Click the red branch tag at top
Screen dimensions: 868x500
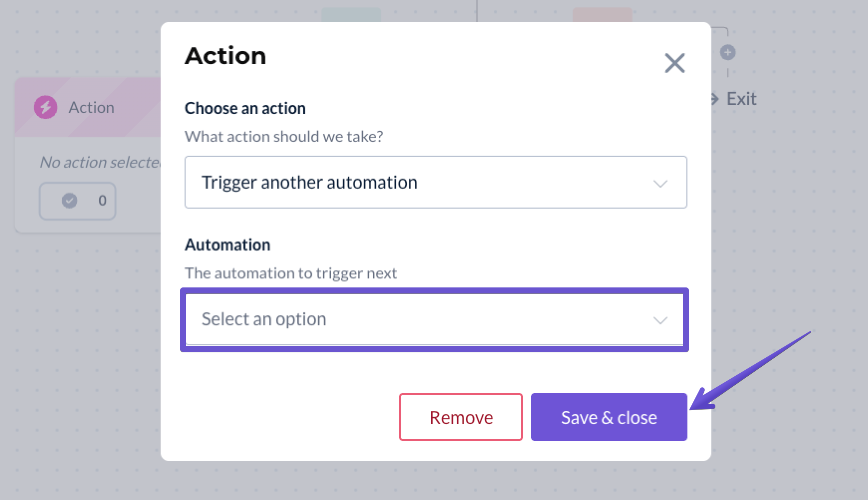602,14
